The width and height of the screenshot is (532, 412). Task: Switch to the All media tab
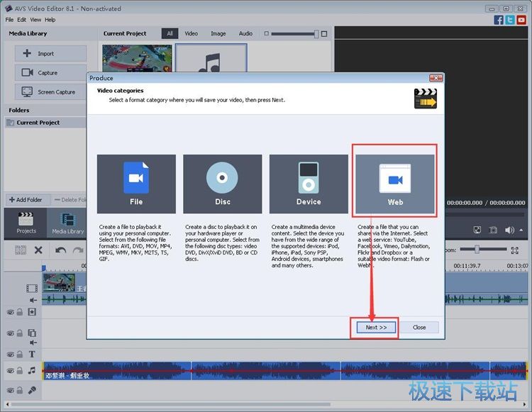click(170, 33)
